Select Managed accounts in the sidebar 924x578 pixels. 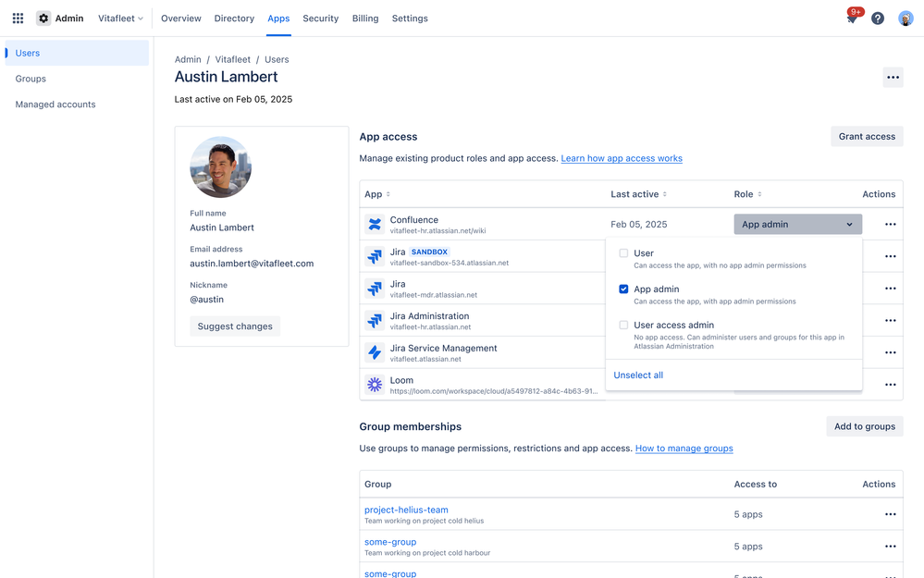coord(77,105)
